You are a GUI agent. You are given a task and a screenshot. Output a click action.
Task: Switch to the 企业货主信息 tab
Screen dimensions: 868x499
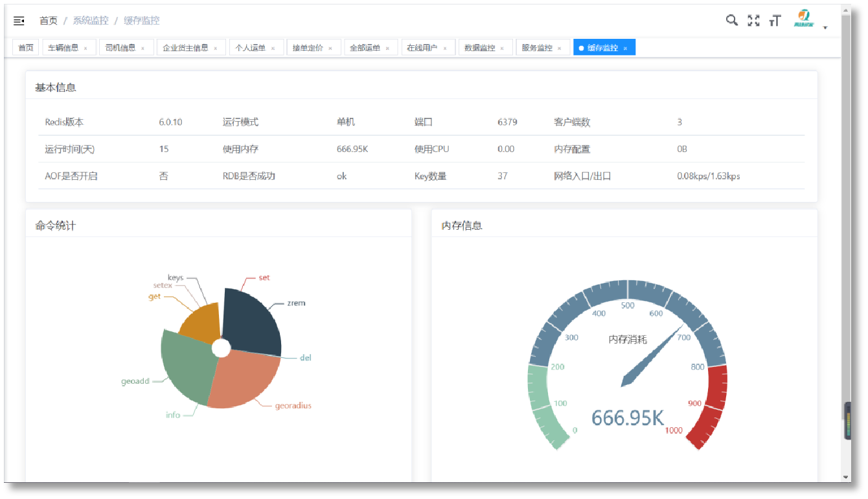[185, 48]
